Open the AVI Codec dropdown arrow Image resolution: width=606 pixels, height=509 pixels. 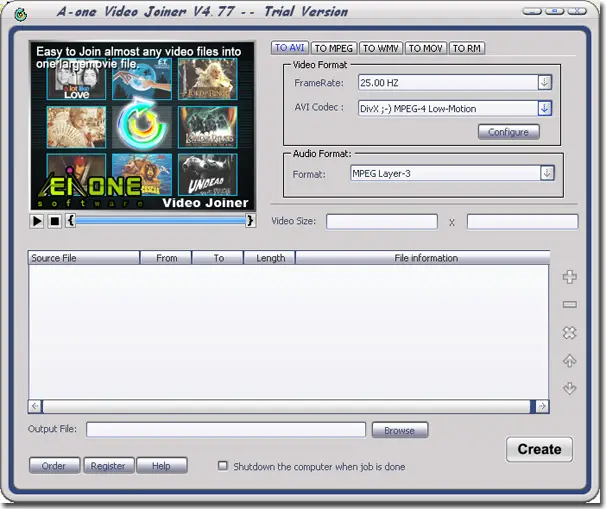coord(545,108)
